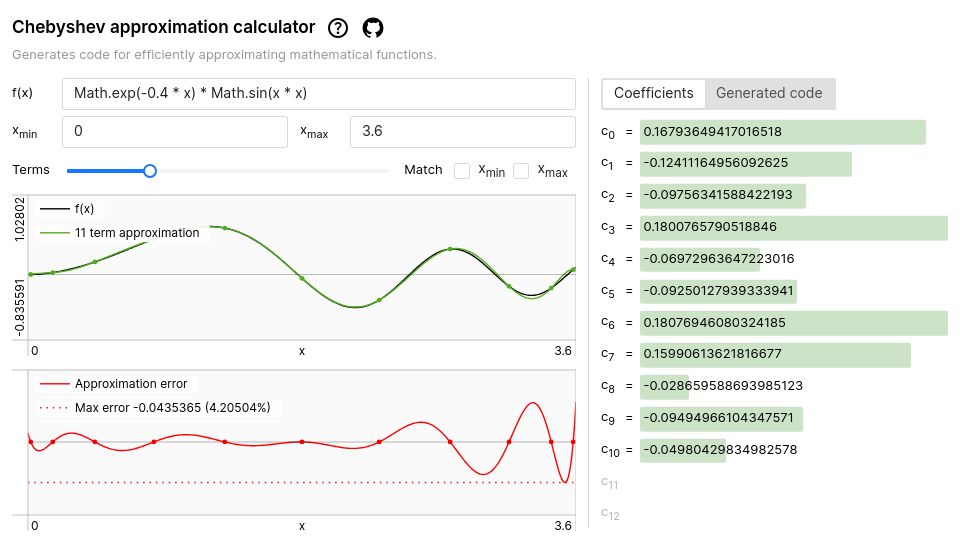The width and height of the screenshot is (960, 540).
Task: Click the 'Approximation error' legend entry
Action: 114,384
